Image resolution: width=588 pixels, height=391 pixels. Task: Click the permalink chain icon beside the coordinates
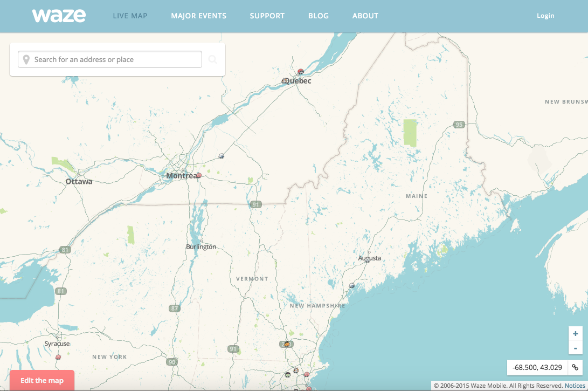pyautogui.click(x=575, y=367)
